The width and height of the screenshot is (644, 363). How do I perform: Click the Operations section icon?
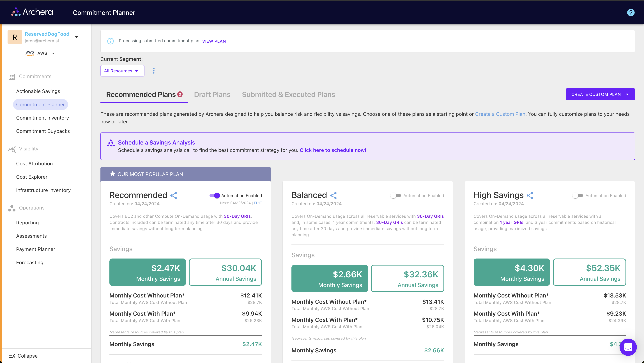pyautogui.click(x=11, y=208)
